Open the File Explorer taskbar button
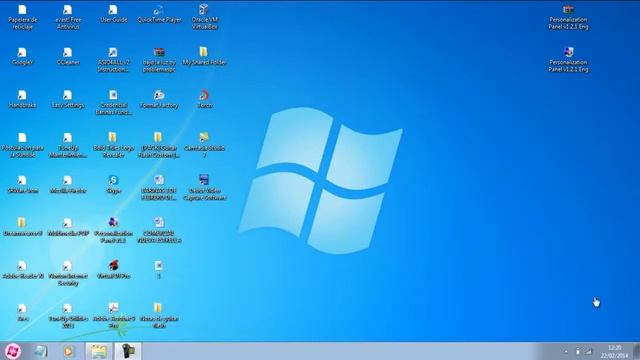Viewport: 640px width, 360px height. pos(98,351)
